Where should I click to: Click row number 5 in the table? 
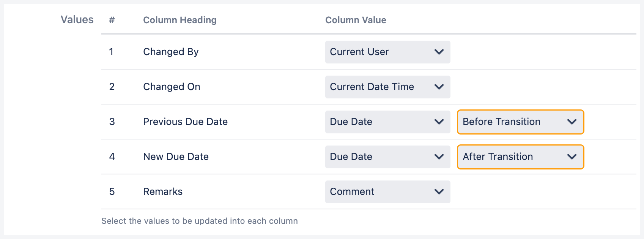coord(112,192)
